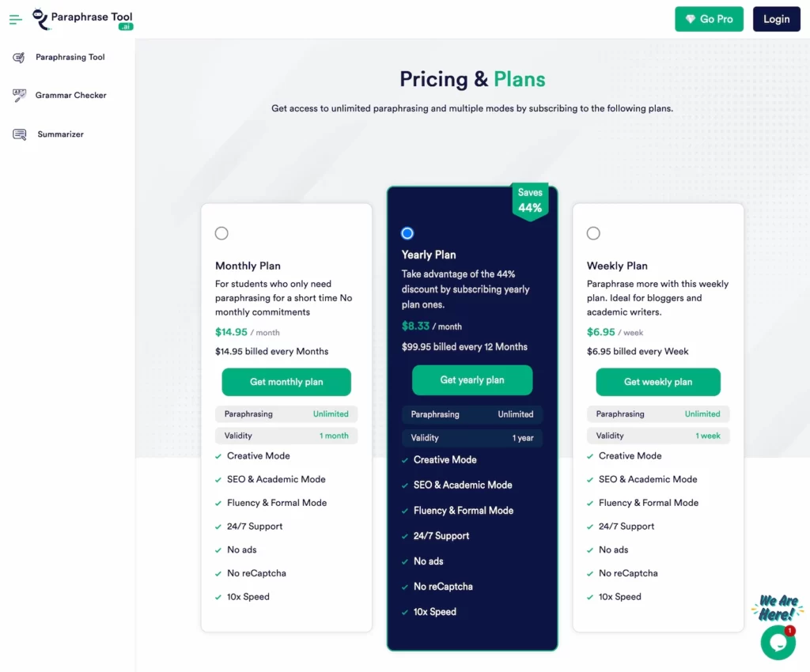Click the We Are Here sticker
The image size is (810, 672).
[776, 607]
